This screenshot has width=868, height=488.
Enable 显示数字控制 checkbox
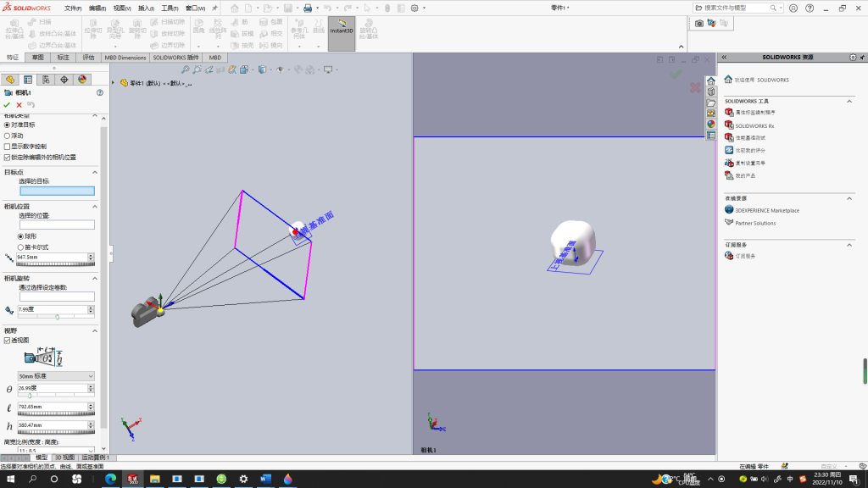coord(7,147)
